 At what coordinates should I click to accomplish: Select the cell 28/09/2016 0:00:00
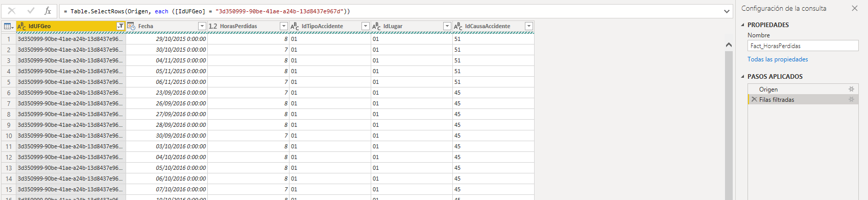pyautogui.click(x=166, y=125)
